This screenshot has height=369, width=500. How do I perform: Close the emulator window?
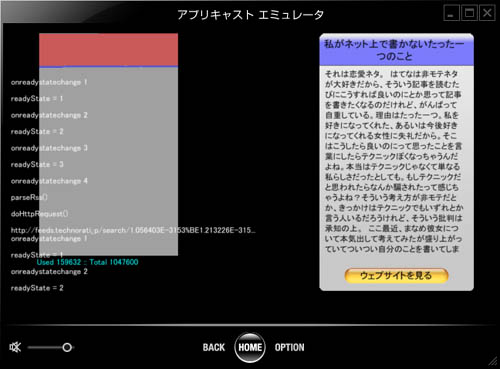pyautogui.click(x=487, y=13)
